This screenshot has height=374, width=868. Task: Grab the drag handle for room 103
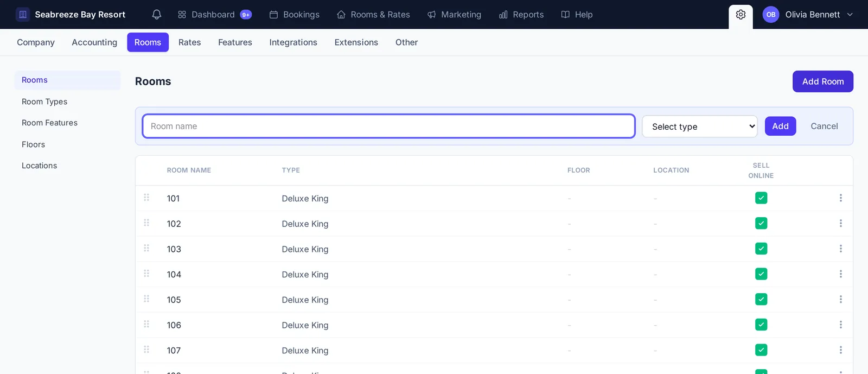146,248
